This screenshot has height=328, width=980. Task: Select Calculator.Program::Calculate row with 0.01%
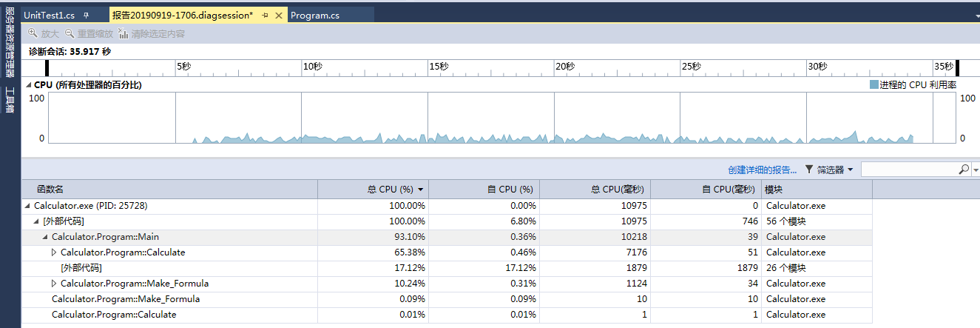[447, 315]
